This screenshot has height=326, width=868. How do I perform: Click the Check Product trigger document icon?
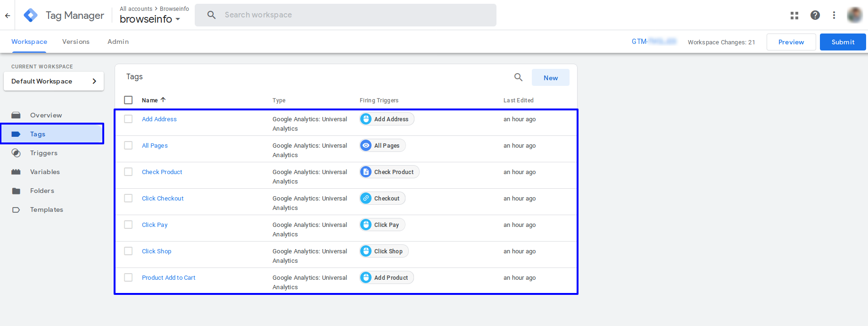pyautogui.click(x=366, y=172)
